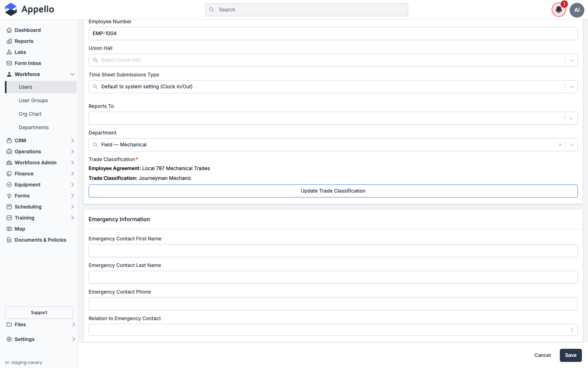Viewport: 588px width, 368px height.
Task: Open the AI user avatar menu
Action: coord(577,10)
